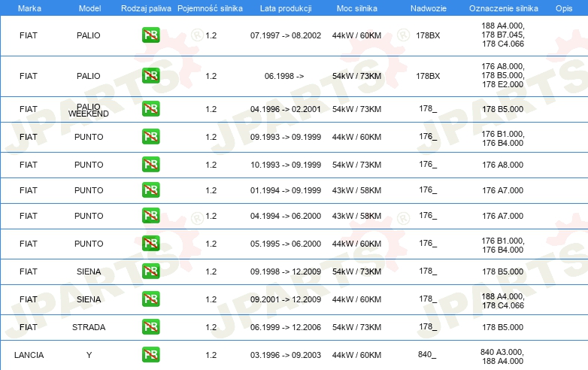This screenshot has width=588, height=370.
Task: Click fuel icon in PALIO WEEKEND row
Action: point(150,109)
